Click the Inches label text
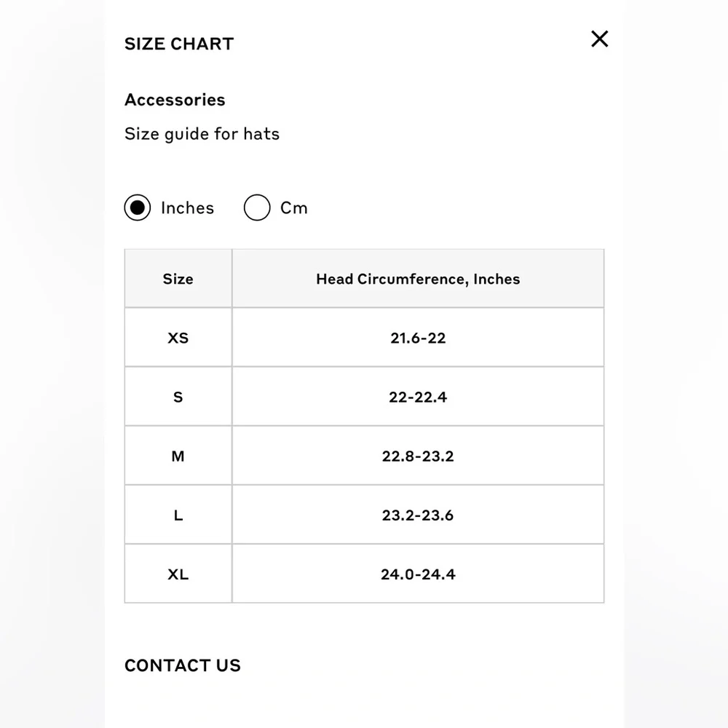This screenshot has height=728, width=728. 188,208
